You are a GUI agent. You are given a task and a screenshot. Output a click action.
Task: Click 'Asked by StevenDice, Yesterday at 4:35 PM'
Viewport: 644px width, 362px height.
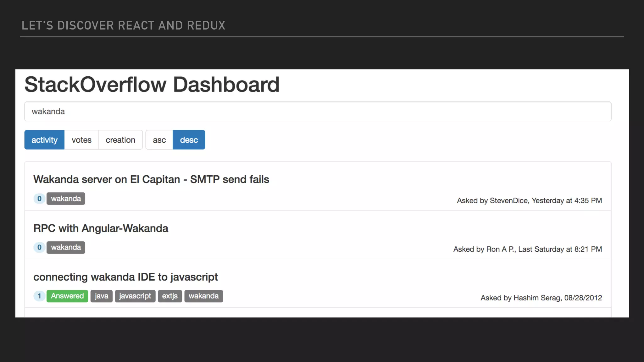(x=529, y=200)
